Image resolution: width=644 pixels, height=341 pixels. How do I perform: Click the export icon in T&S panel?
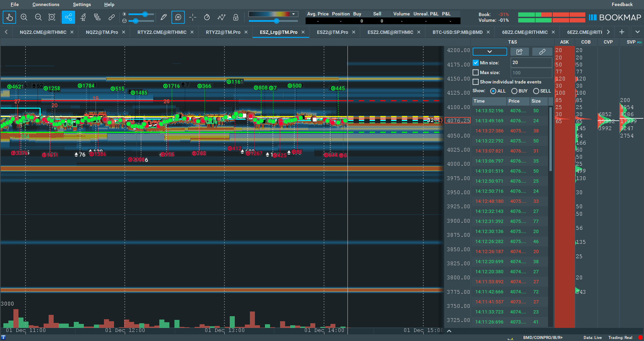point(520,52)
